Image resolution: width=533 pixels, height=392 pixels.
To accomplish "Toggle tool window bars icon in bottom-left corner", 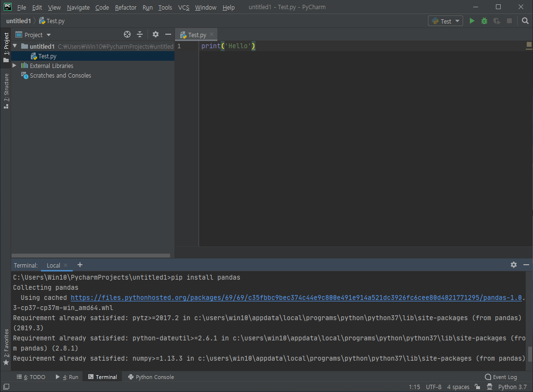I will pyautogui.click(x=6, y=387).
